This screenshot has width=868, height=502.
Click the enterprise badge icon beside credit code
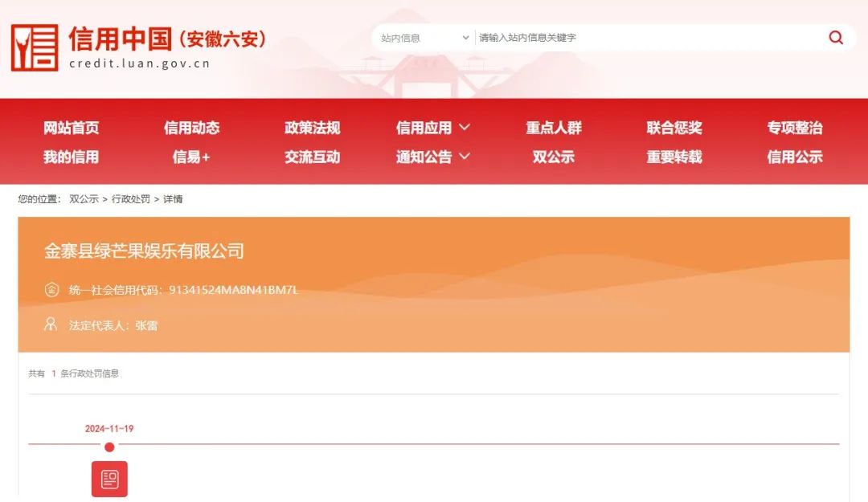(x=51, y=289)
